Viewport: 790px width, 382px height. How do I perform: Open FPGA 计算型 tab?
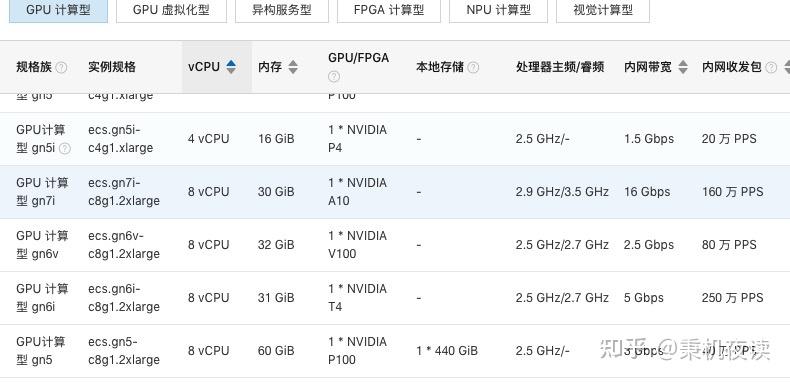point(388,10)
